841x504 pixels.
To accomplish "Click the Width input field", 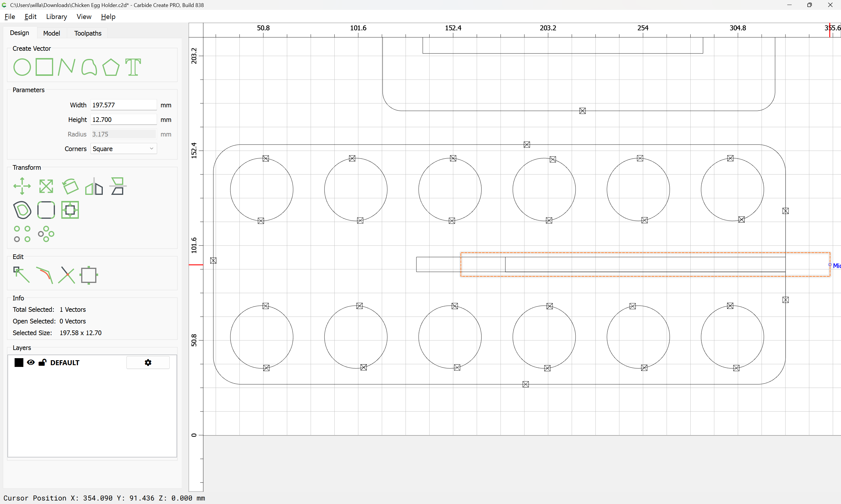I will pos(124,105).
